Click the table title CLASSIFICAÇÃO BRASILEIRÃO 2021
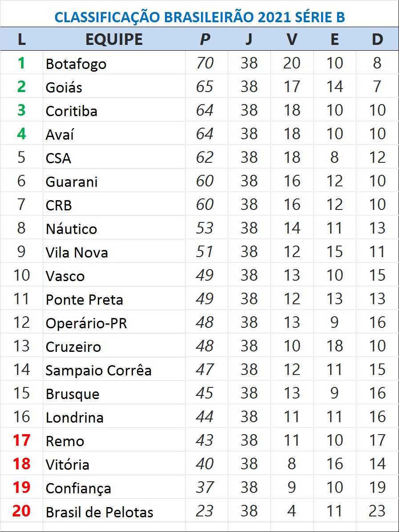Image resolution: width=399 pixels, height=532 pixels. click(199, 17)
